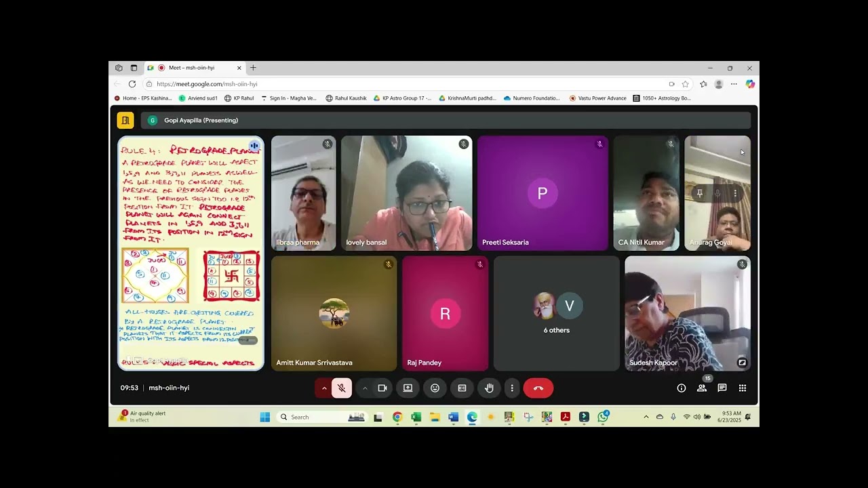Select the libraa pharma video tile

[303, 193]
